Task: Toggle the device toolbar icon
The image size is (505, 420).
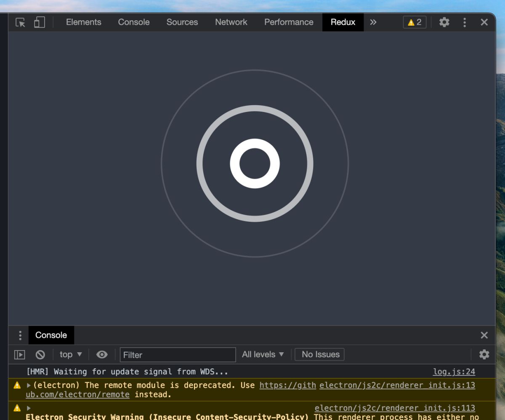Action: (x=39, y=22)
